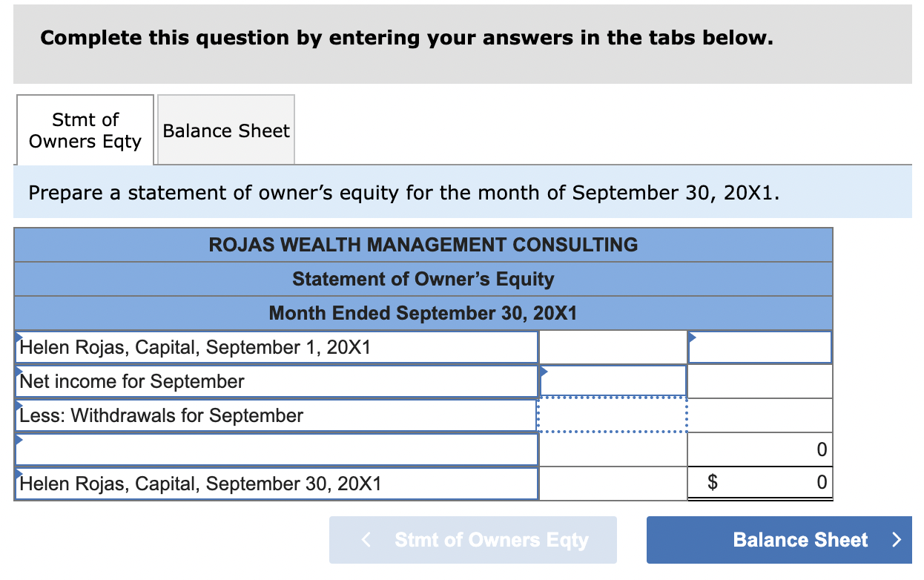Select the beginning Capital amount cell

click(759, 346)
